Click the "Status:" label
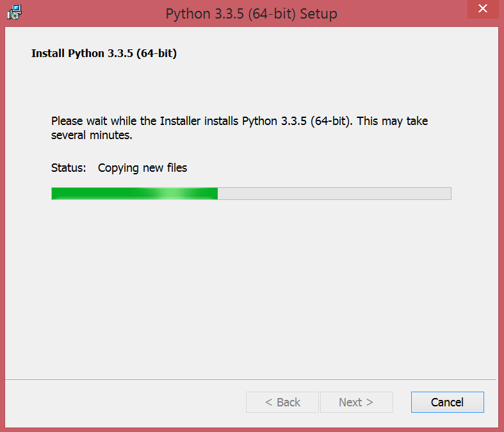The height and width of the screenshot is (432, 504). 68,168
